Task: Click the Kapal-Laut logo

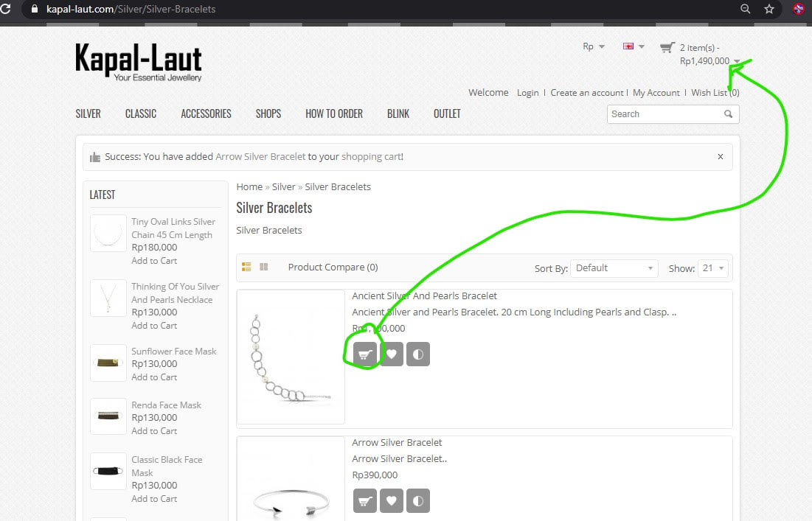Action: pyautogui.click(x=138, y=63)
